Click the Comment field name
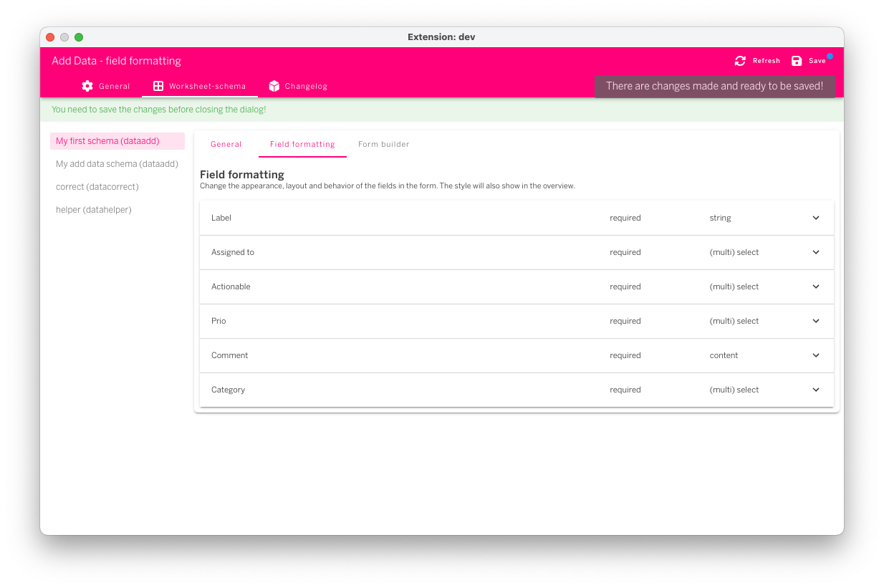The width and height of the screenshot is (884, 588). point(229,355)
